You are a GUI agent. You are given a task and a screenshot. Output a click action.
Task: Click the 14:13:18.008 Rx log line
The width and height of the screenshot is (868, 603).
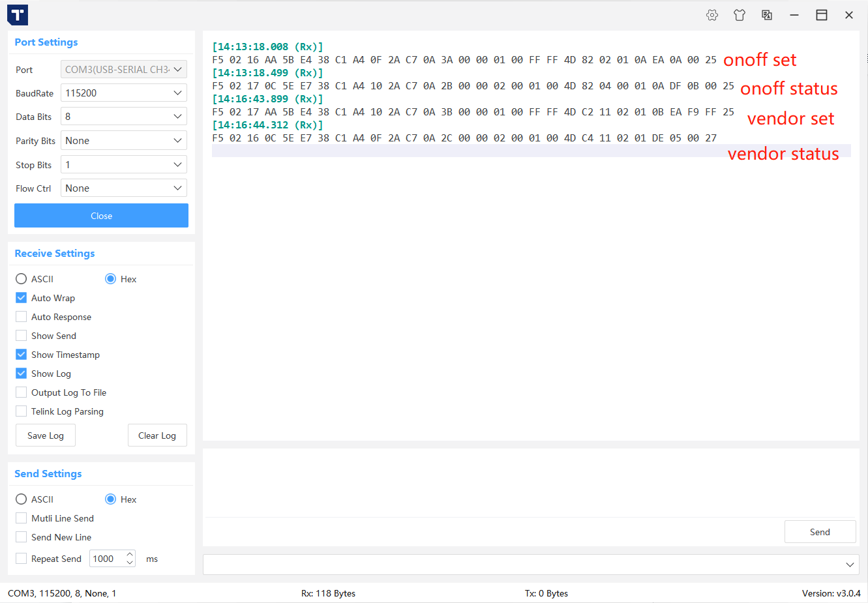click(267, 47)
